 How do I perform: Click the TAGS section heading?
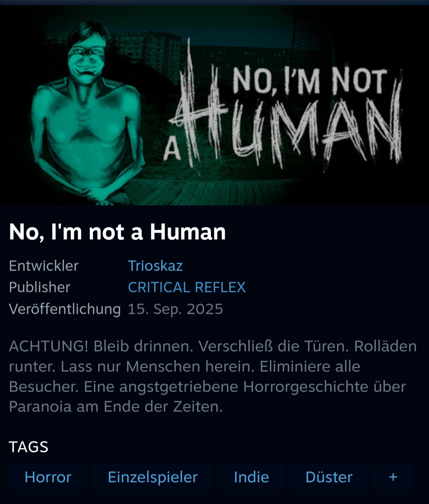29,447
